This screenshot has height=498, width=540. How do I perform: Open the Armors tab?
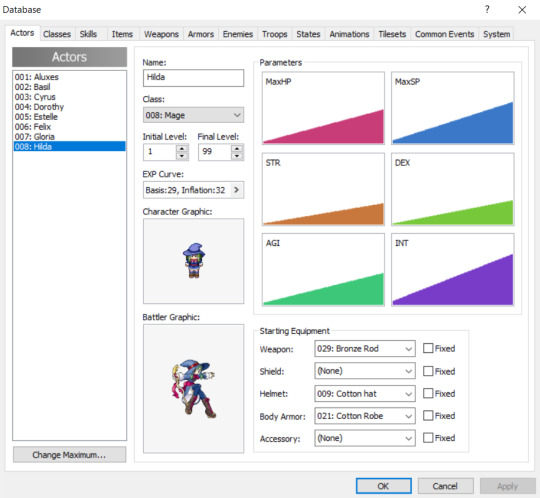point(201,34)
